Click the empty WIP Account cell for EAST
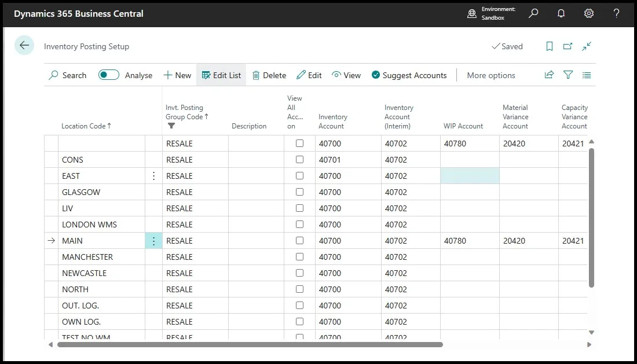The image size is (637, 364). pos(470,176)
